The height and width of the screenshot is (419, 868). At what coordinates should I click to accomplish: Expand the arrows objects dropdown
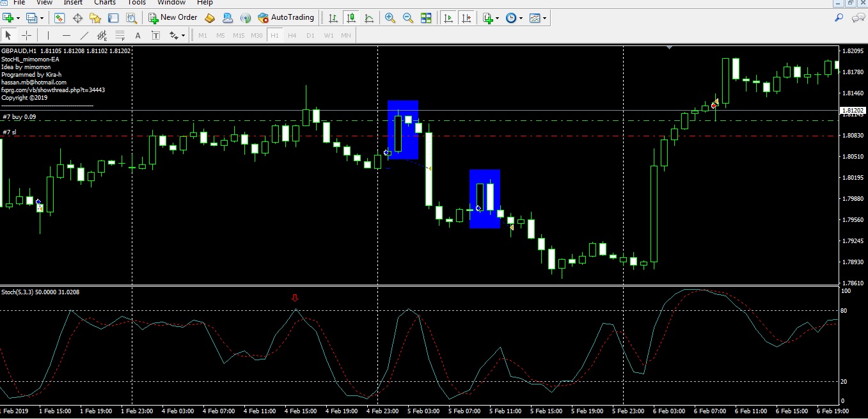click(184, 35)
